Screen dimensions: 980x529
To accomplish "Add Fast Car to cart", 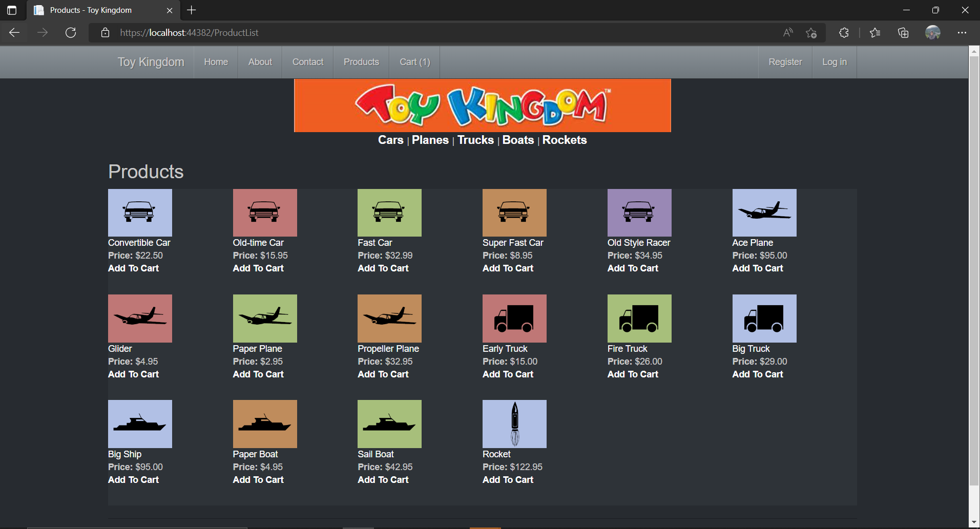I will [x=383, y=268].
